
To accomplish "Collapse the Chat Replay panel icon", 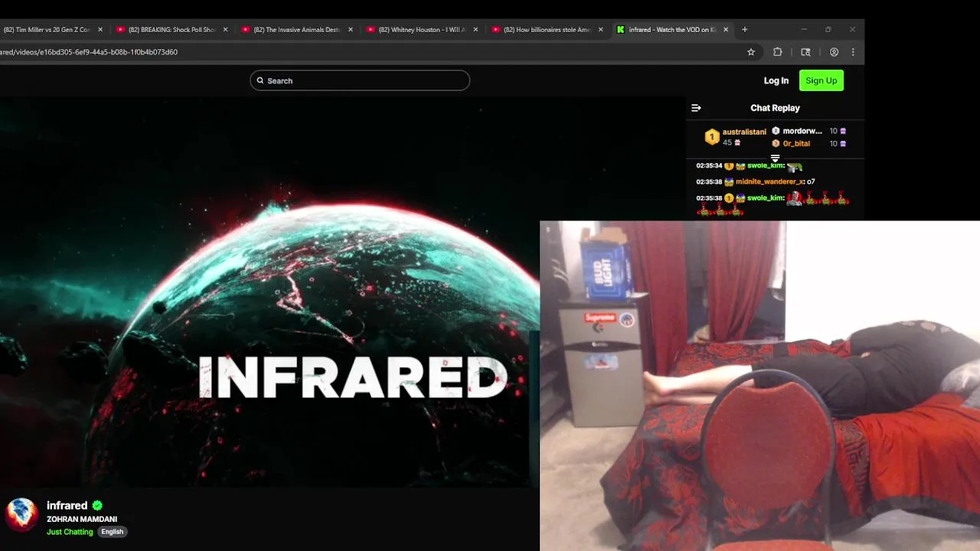I will coord(696,108).
